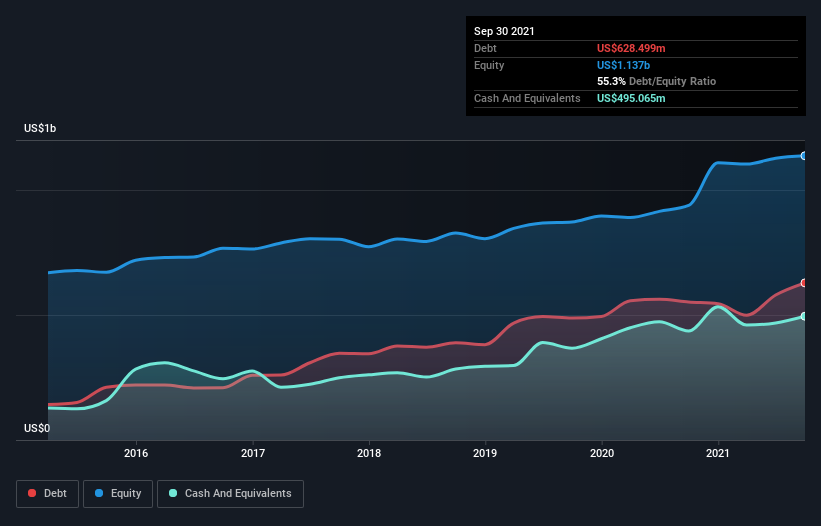
Task: Click the US$0 y-axis label
Action: pyautogui.click(x=37, y=428)
